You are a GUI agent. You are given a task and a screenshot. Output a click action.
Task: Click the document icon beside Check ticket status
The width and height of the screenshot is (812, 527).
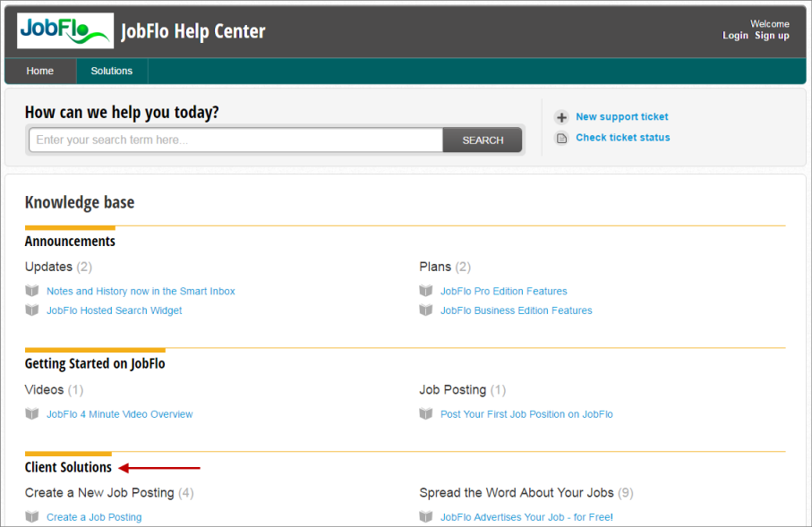click(561, 138)
